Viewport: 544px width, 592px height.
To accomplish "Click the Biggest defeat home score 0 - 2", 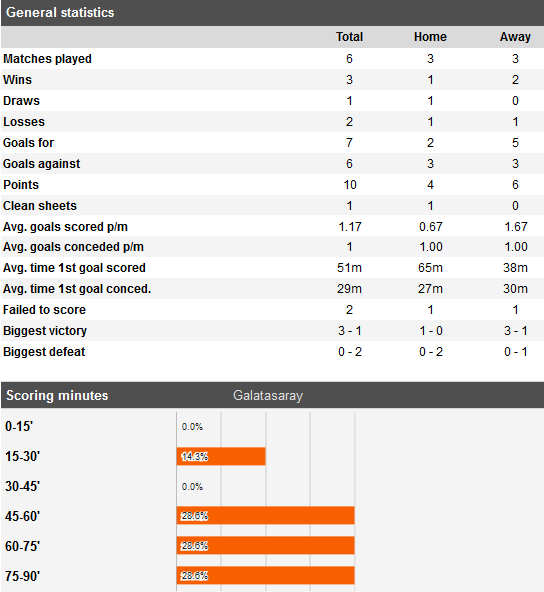I will 430,352.
